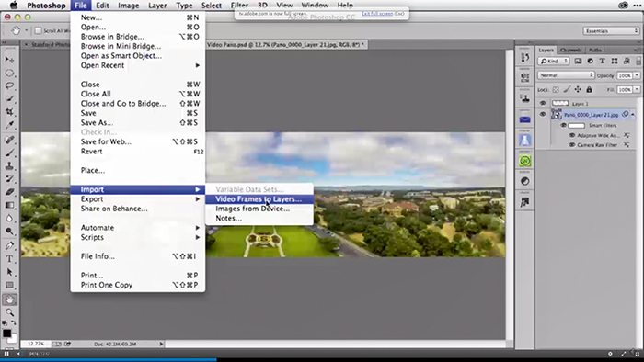
Task: Open the Fill slider arrow
Action: (637, 89)
